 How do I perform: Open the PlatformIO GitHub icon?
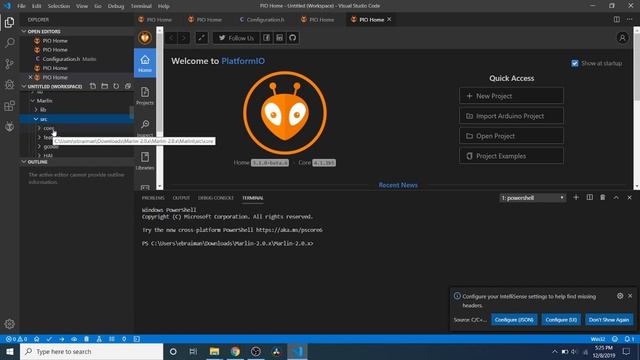pyautogui.click(x=293, y=38)
